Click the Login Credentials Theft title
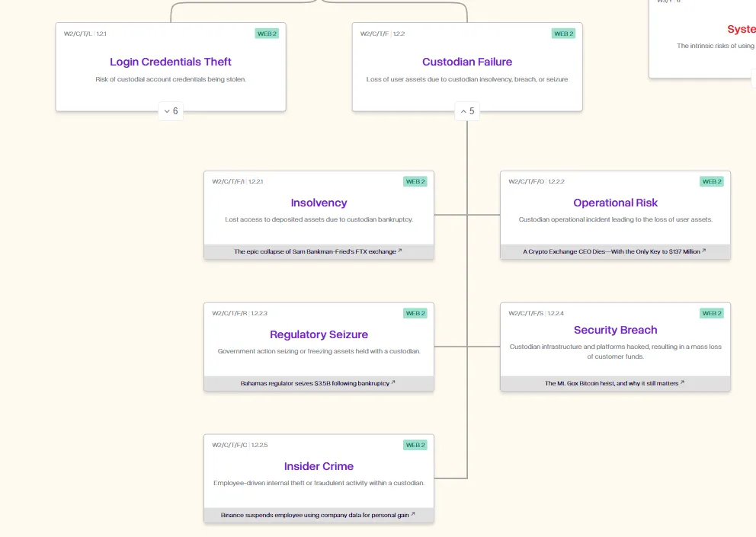The width and height of the screenshot is (756, 537). (171, 62)
